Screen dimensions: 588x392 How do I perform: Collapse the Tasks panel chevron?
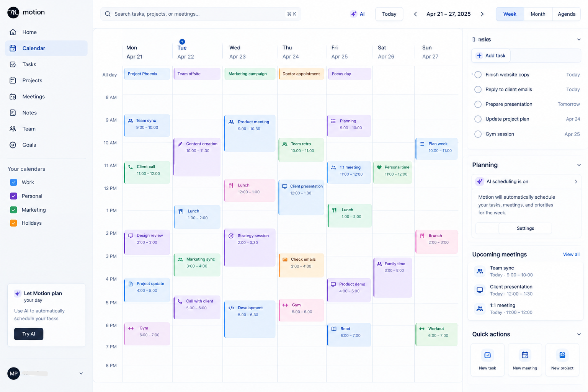coord(579,39)
